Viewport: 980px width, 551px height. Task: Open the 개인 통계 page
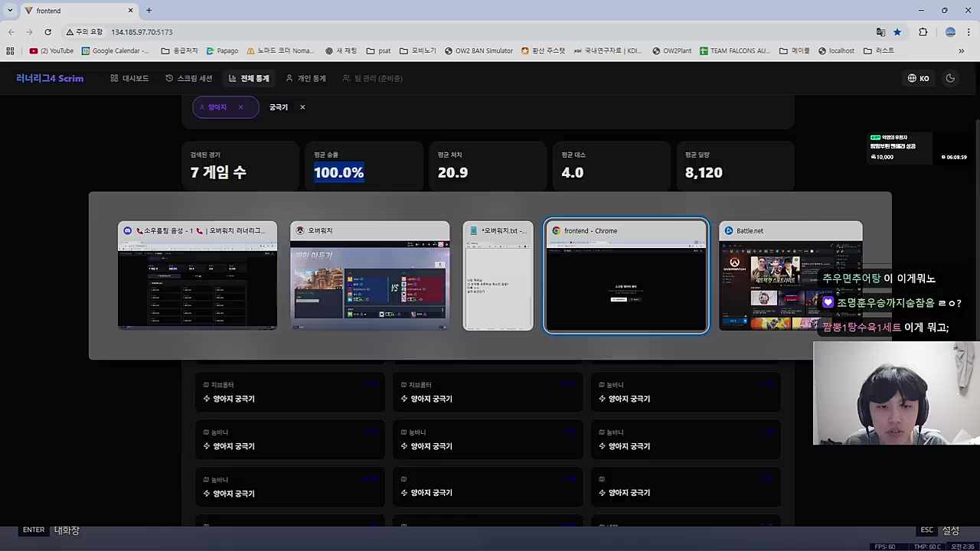(x=305, y=78)
